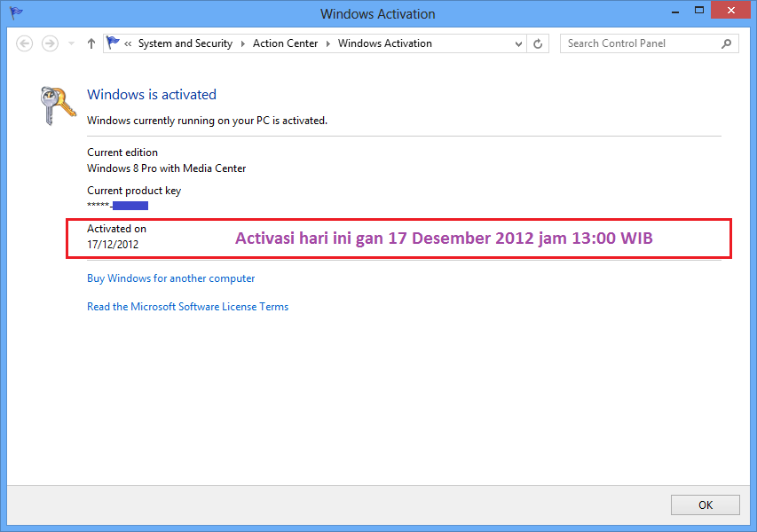Go back with the Back arrow button
This screenshot has width=757, height=532.
24,43
